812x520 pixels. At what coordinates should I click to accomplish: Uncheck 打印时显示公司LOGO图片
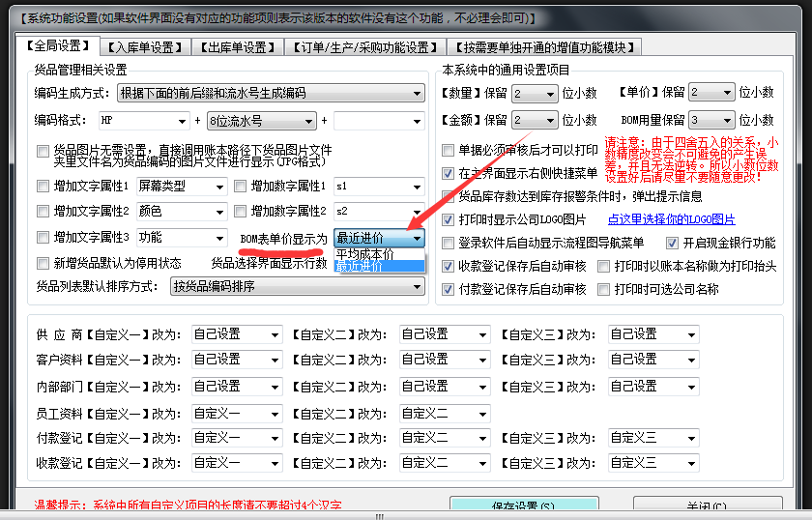pos(449,219)
